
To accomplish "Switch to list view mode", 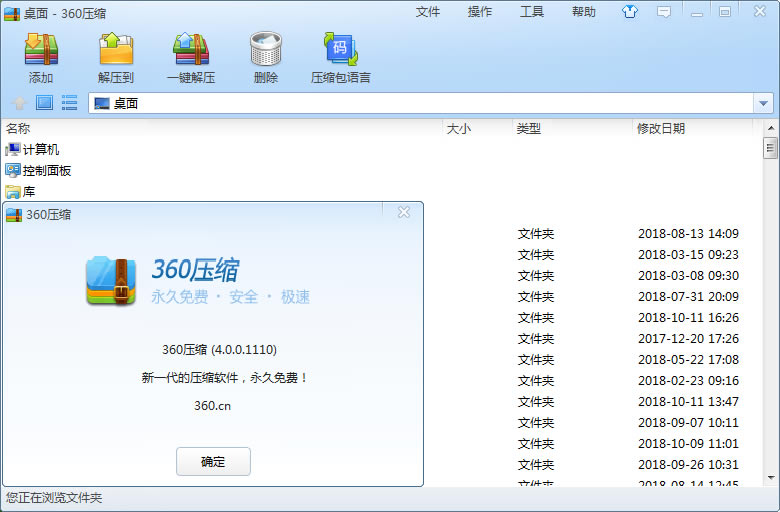I will point(69,103).
